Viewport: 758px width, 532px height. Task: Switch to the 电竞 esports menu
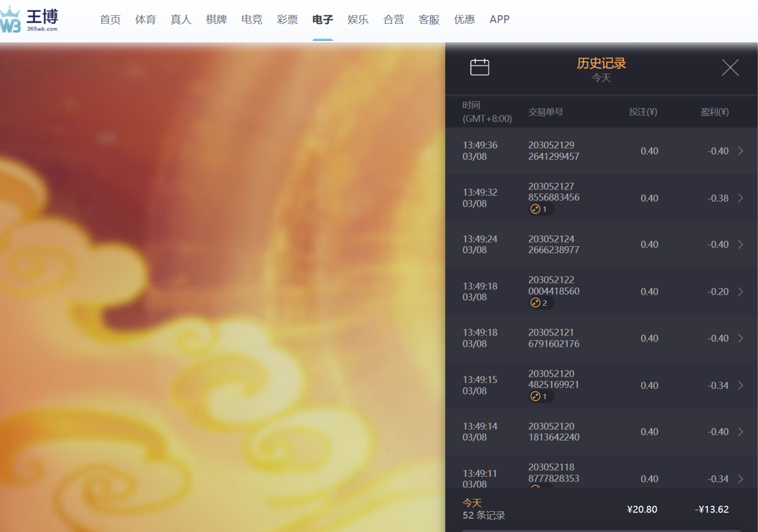(x=252, y=19)
